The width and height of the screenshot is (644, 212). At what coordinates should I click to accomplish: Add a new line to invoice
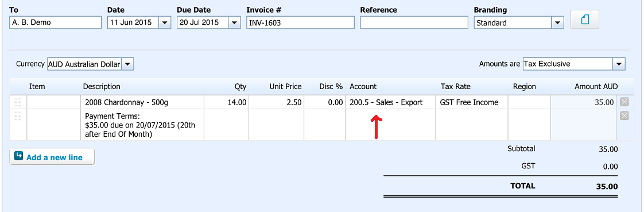tap(52, 157)
